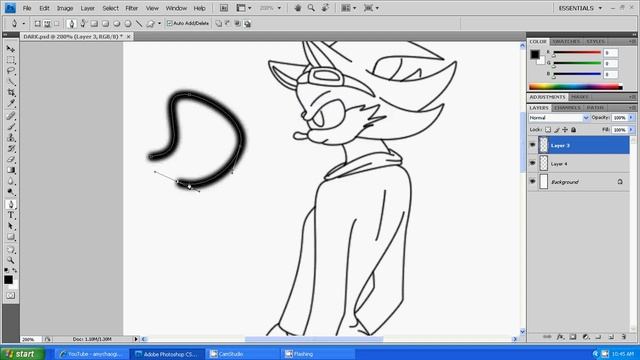640x360 pixels.
Task: Open Pen tool preset picker arrow
Action: pos(23,24)
